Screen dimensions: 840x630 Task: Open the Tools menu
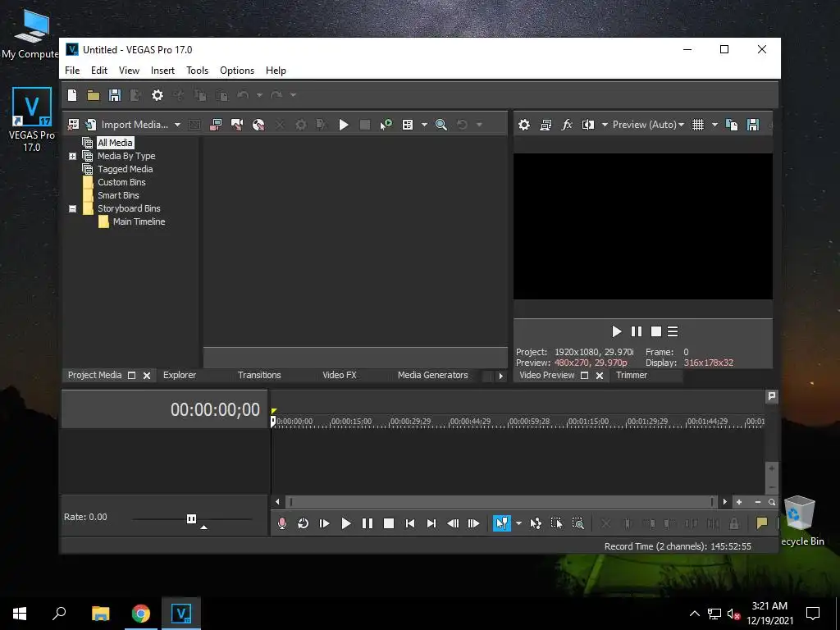[197, 71]
